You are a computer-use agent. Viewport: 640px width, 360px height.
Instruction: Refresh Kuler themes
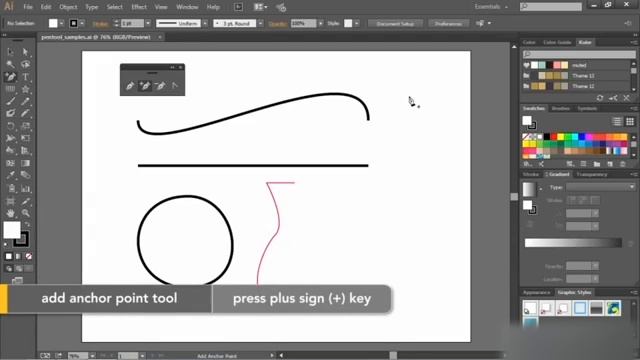[x=600, y=98]
